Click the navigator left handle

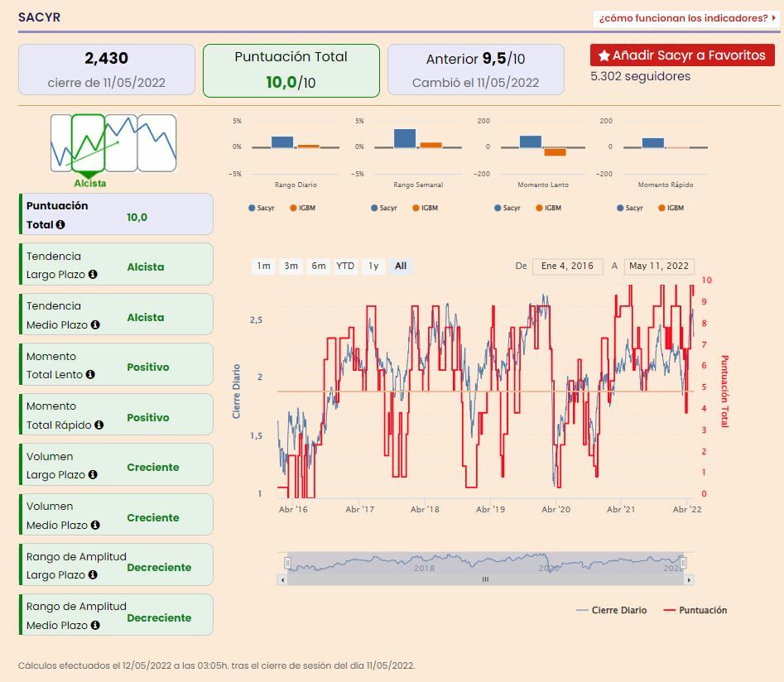[x=287, y=563]
